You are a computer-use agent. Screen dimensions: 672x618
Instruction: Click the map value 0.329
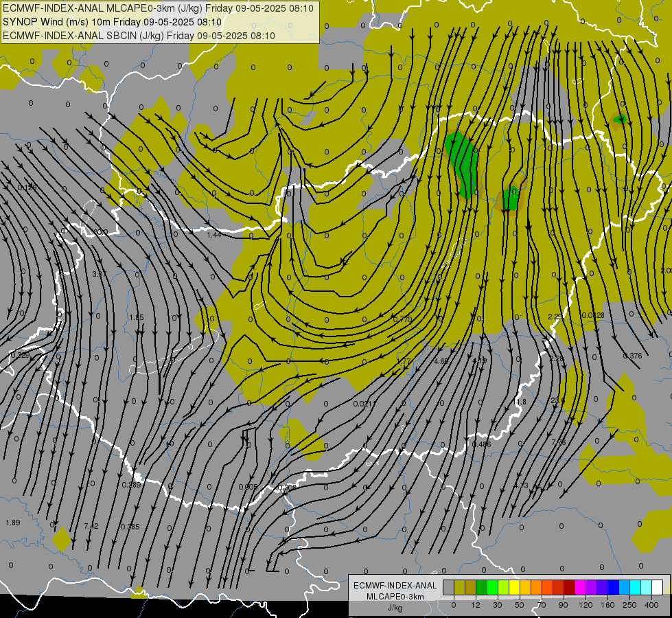[21, 355]
